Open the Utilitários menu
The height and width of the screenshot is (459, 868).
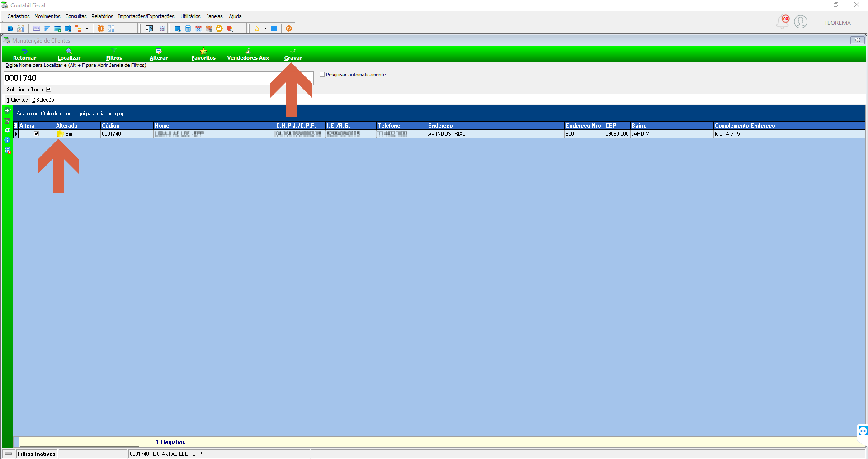pos(190,16)
